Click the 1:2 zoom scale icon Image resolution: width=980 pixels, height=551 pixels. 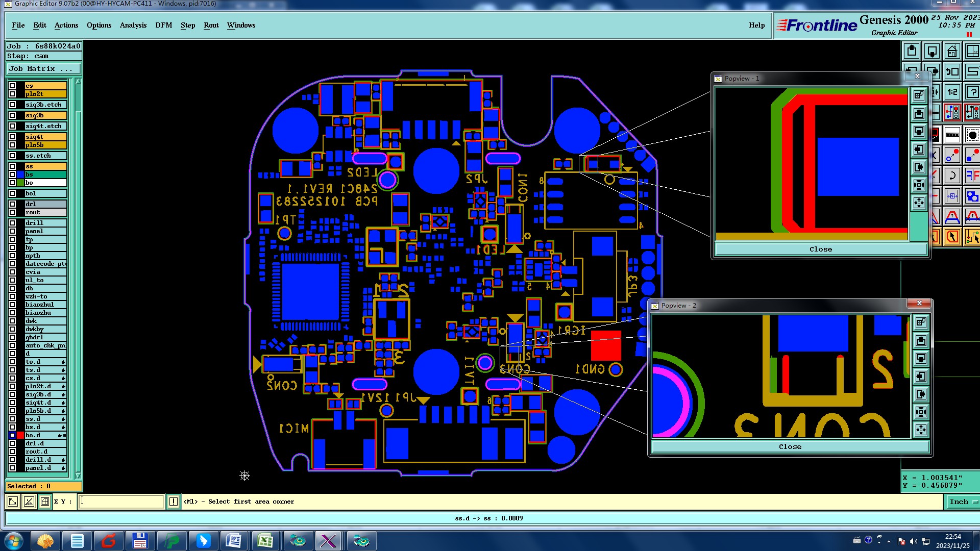click(x=952, y=92)
